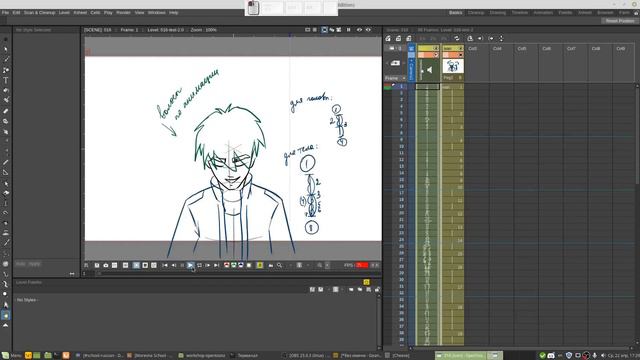Select the Fill bucket tool
The height and width of the screenshot is (360, 640).
(x=6, y=91)
